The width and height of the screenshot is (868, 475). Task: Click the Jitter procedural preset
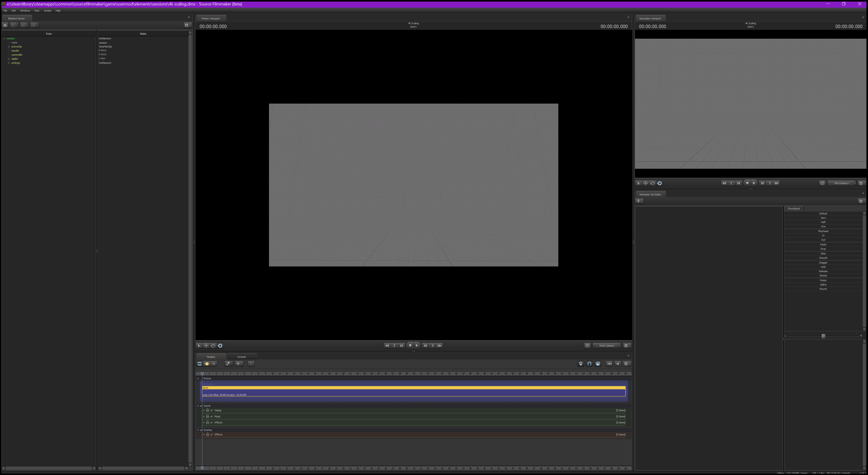point(823,254)
